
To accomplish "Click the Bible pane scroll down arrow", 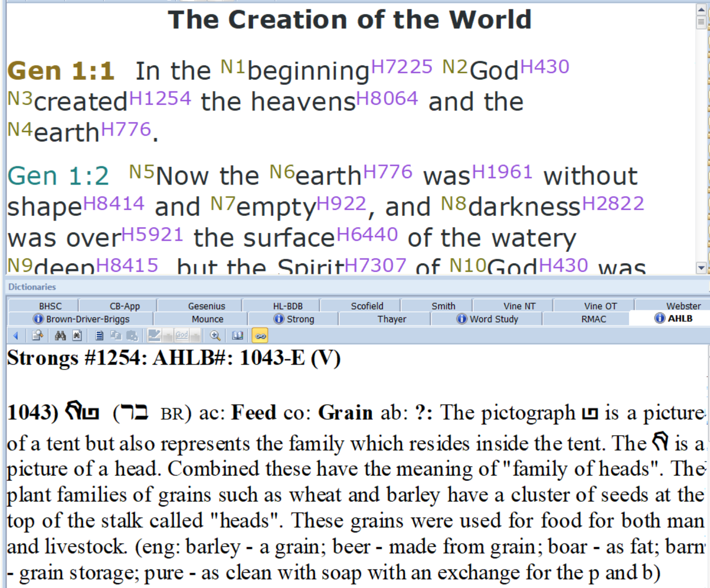I will [x=701, y=268].
